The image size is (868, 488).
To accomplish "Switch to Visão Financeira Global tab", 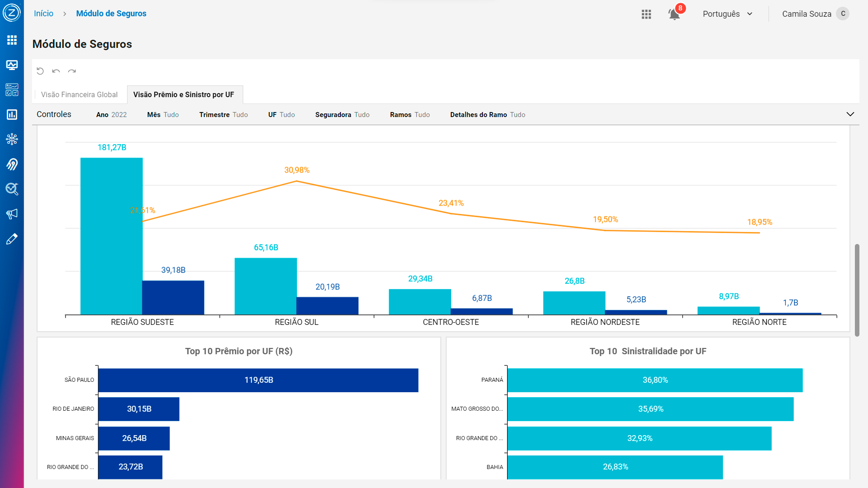I will tap(79, 94).
